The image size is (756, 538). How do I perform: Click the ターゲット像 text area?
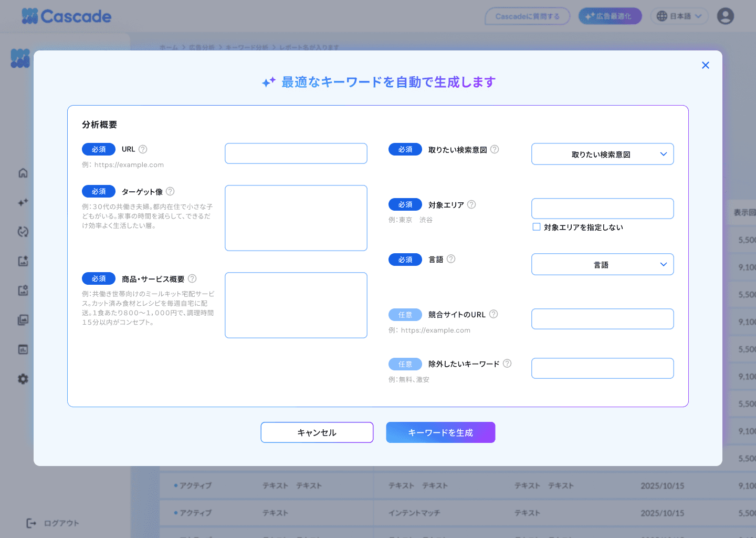(x=296, y=218)
